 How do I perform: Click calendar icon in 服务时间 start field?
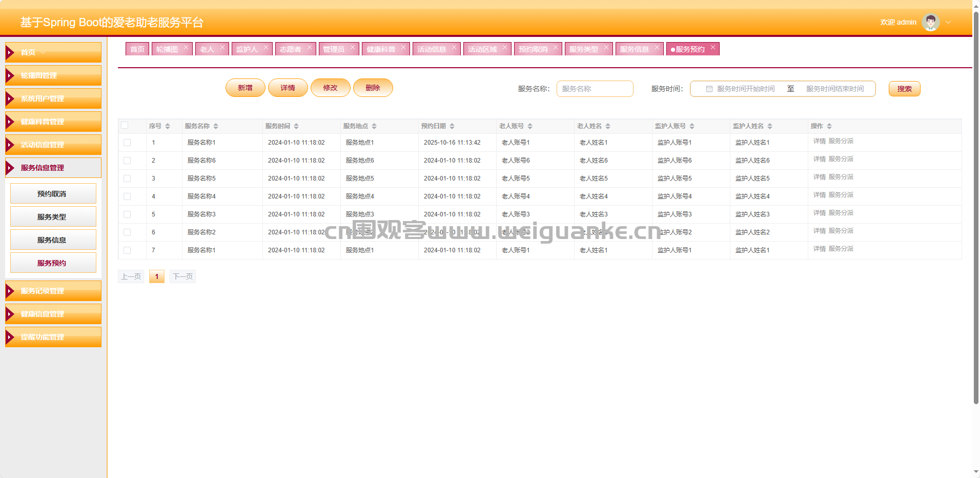(x=709, y=89)
